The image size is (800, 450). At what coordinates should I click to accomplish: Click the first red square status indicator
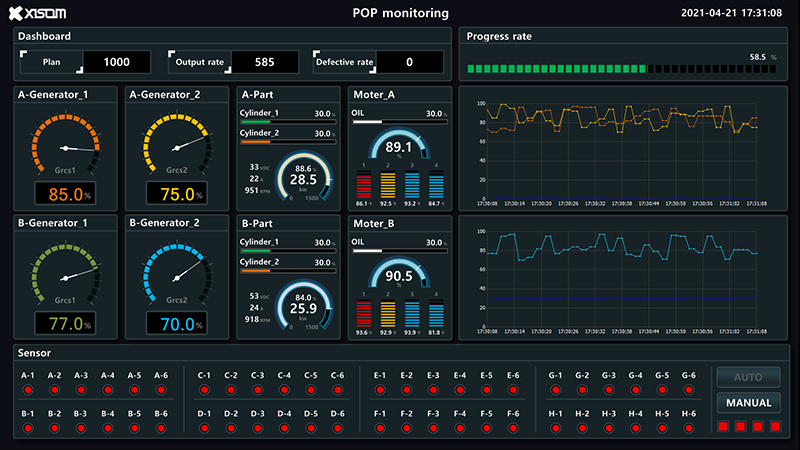pos(724,427)
